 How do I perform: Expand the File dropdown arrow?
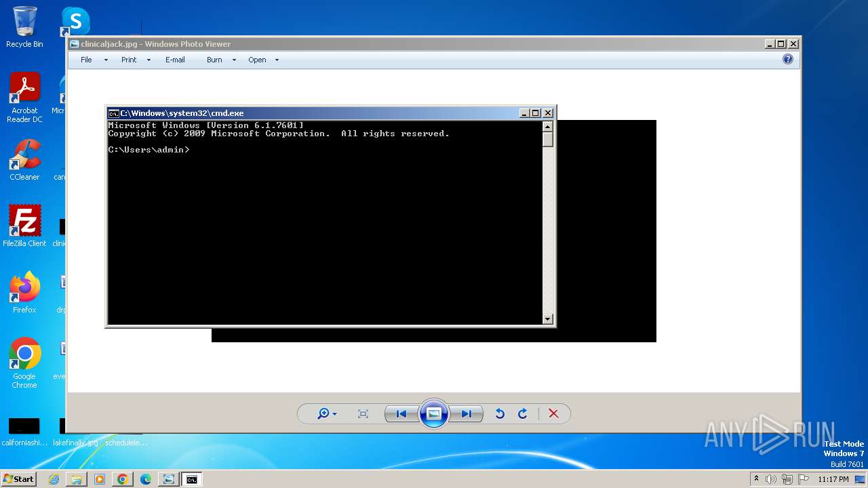[106, 60]
